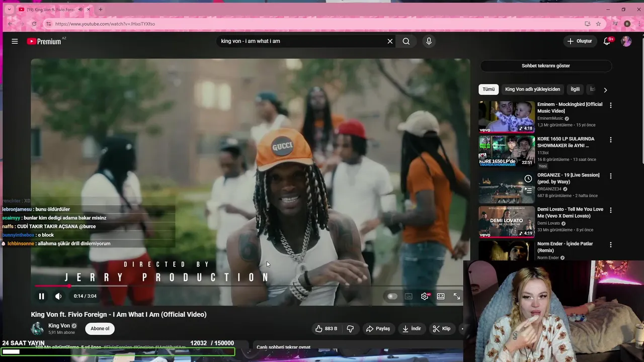
Task: Open tab search dropdown arrow
Action: point(9,10)
